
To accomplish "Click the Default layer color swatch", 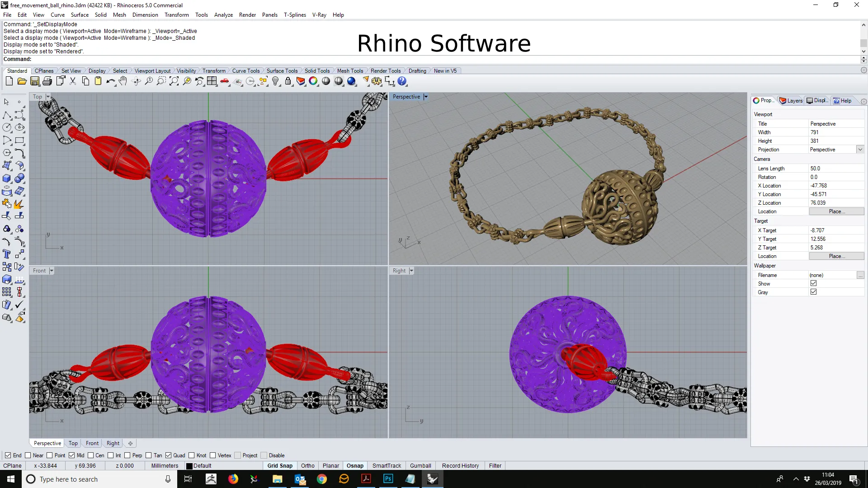I will click(189, 466).
